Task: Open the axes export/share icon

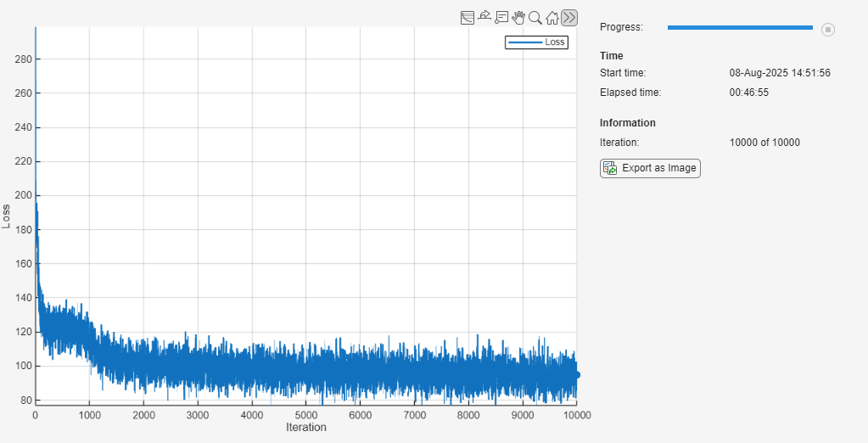Action: (x=484, y=17)
